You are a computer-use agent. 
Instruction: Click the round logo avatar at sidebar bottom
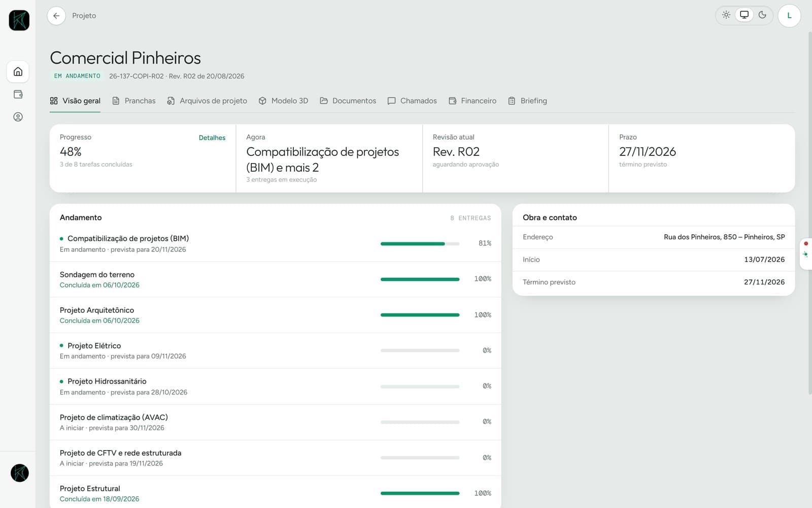20,473
